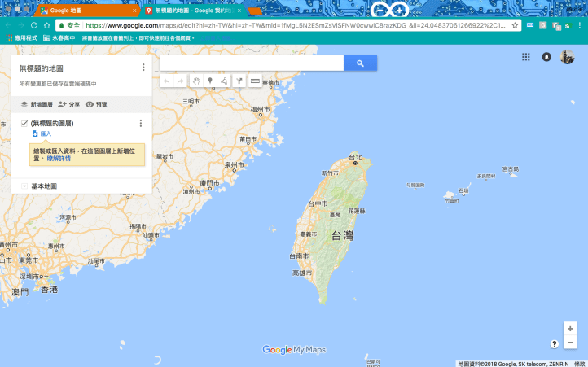588x367 pixels.
Task: Click the 新增圖層 add layer button
Action: pos(36,105)
